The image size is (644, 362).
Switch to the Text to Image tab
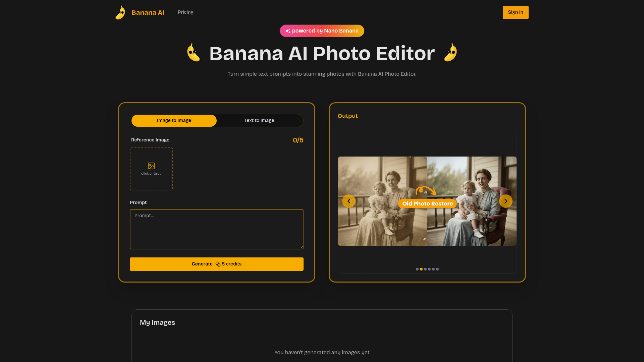coord(259,120)
